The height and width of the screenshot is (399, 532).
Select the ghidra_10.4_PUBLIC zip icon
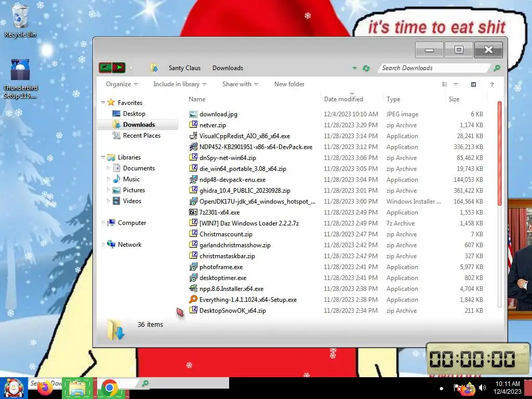coord(193,190)
